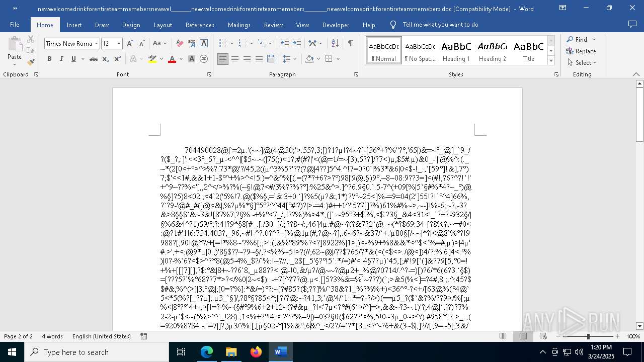644x362 pixels.
Task: Switch to the Layout tab
Action: tap(163, 25)
